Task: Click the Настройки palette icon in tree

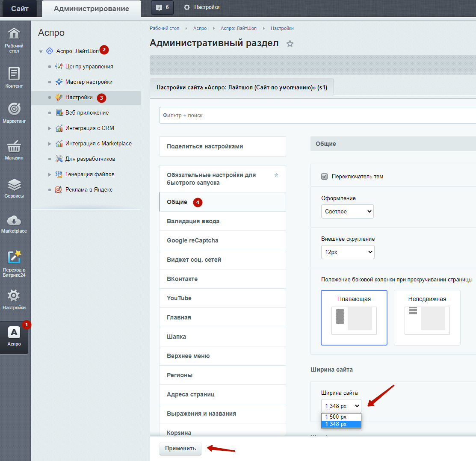Action: [x=59, y=97]
